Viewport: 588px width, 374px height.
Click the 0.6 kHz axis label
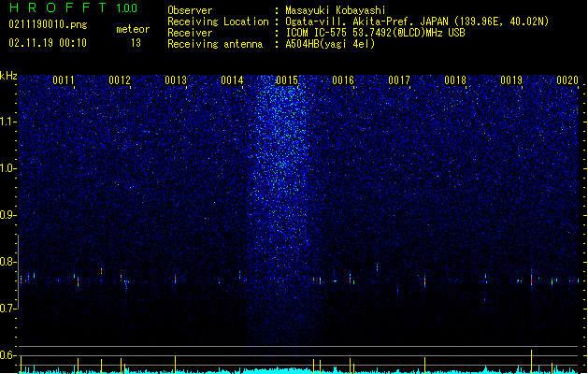tap(8, 355)
